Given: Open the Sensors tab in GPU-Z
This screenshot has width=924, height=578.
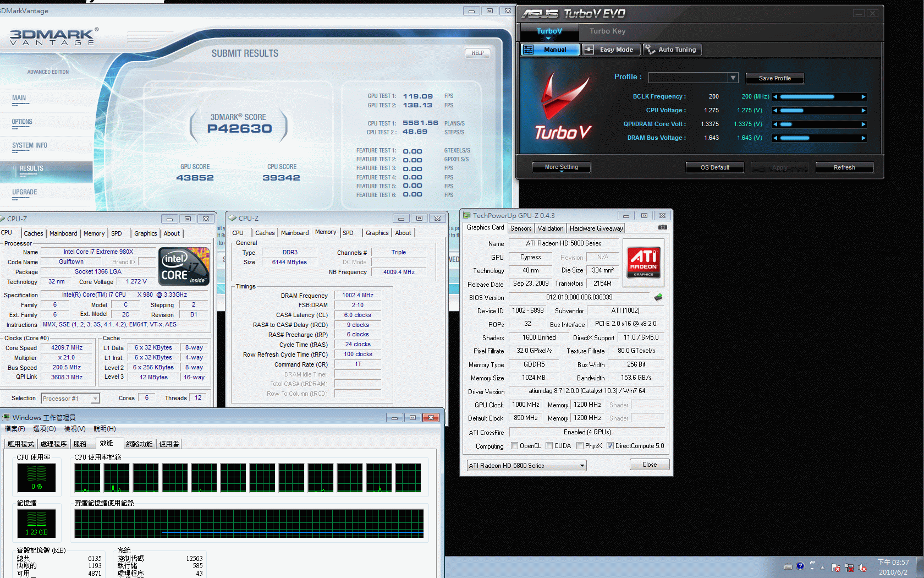Looking at the screenshot, I should tap(521, 228).
